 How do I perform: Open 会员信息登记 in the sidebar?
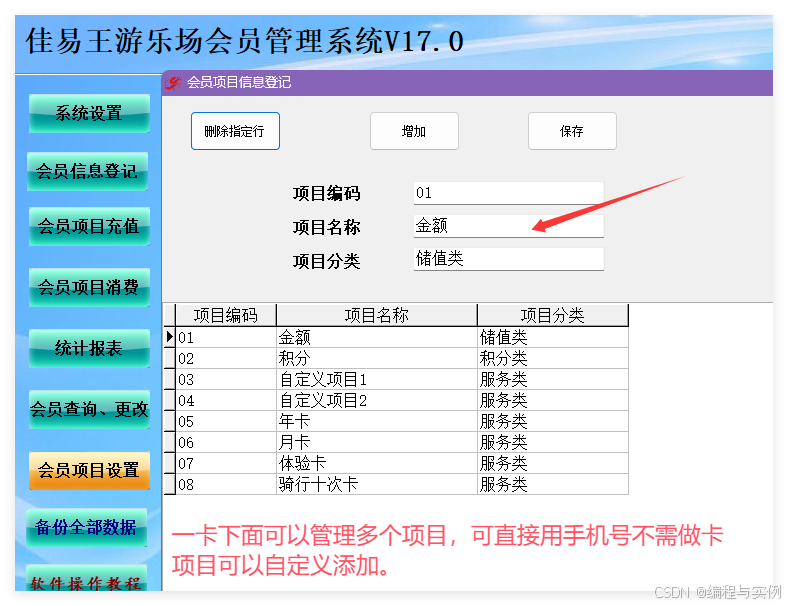tap(87, 171)
